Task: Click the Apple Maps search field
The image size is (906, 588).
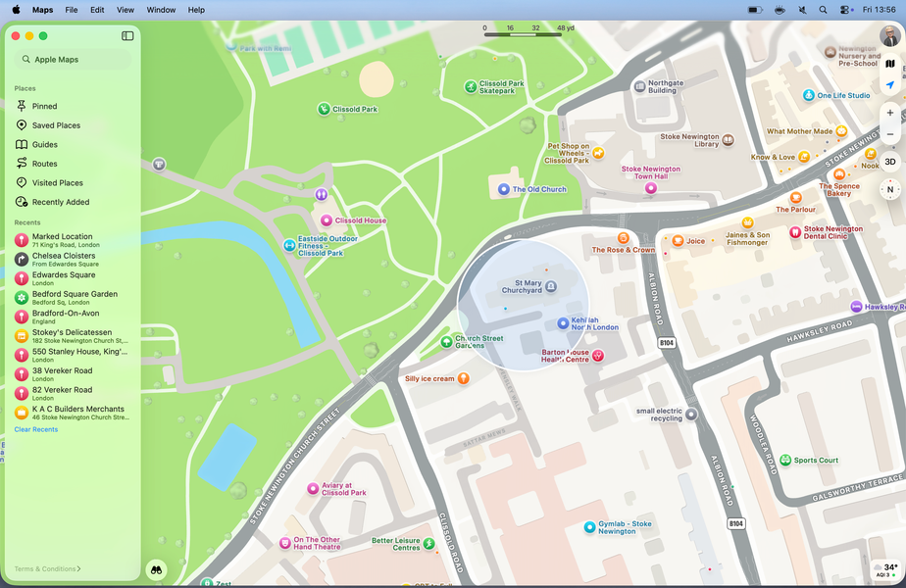Action: 73,60
